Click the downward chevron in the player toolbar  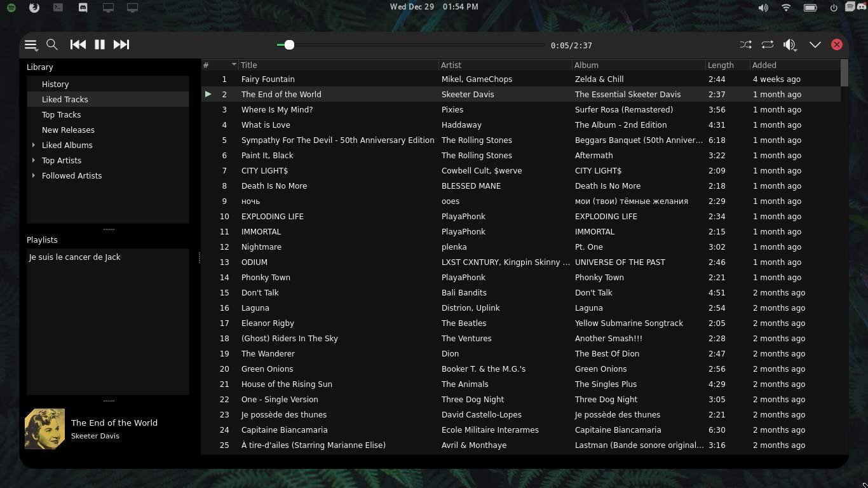click(815, 44)
